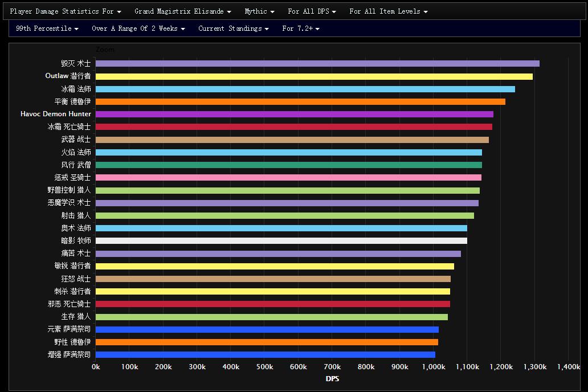Click the 'Outlaw 潜行者' label
The height and width of the screenshot is (392, 588).
pyautogui.click(x=68, y=76)
